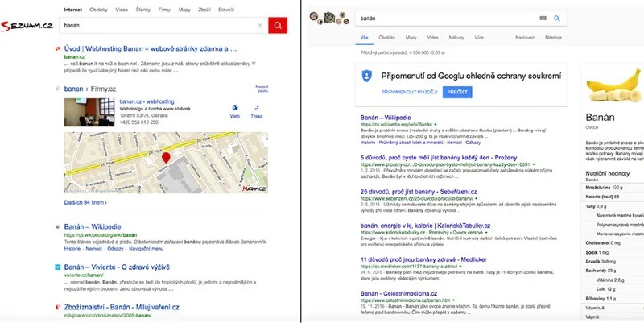Click the red Seznam search button

pyautogui.click(x=278, y=25)
